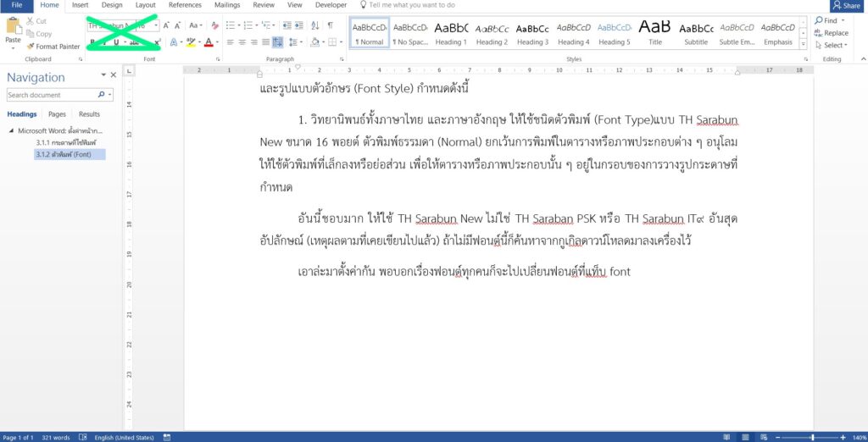The height and width of the screenshot is (442, 868).
Task: Toggle superscript formatting
Action: pos(158,42)
